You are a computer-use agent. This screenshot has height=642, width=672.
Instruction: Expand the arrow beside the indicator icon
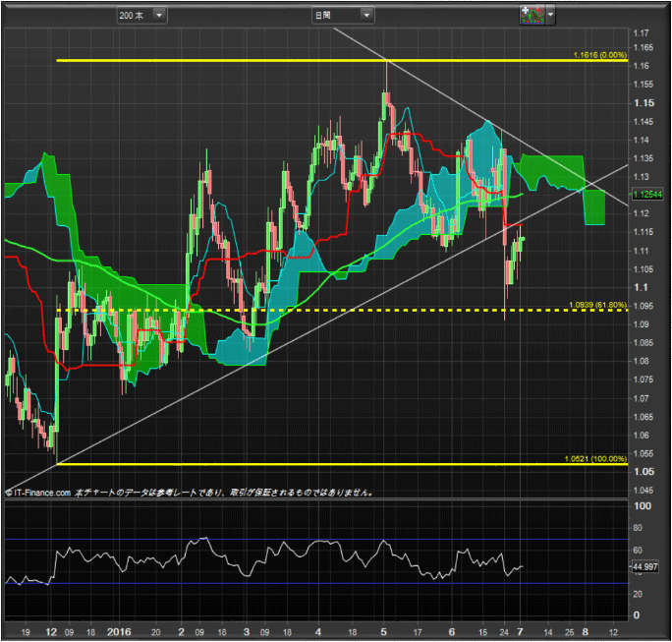[550, 15]
